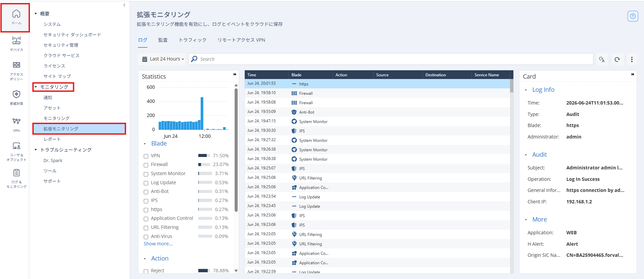Screen dimensions: 644x279
Task: Click the log Search input field
Action: [391, 59]
